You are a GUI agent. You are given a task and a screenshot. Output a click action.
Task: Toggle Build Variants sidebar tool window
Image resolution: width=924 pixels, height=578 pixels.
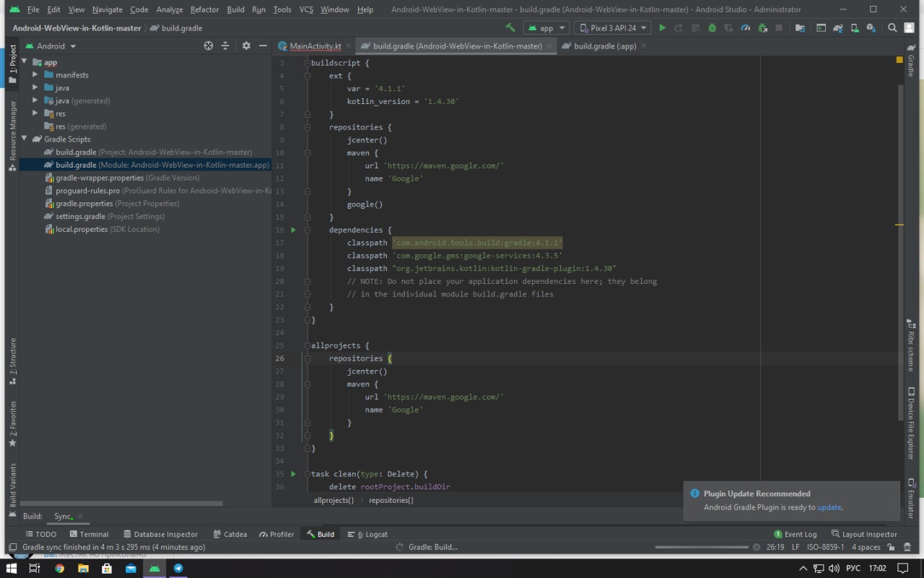[12, 491]
